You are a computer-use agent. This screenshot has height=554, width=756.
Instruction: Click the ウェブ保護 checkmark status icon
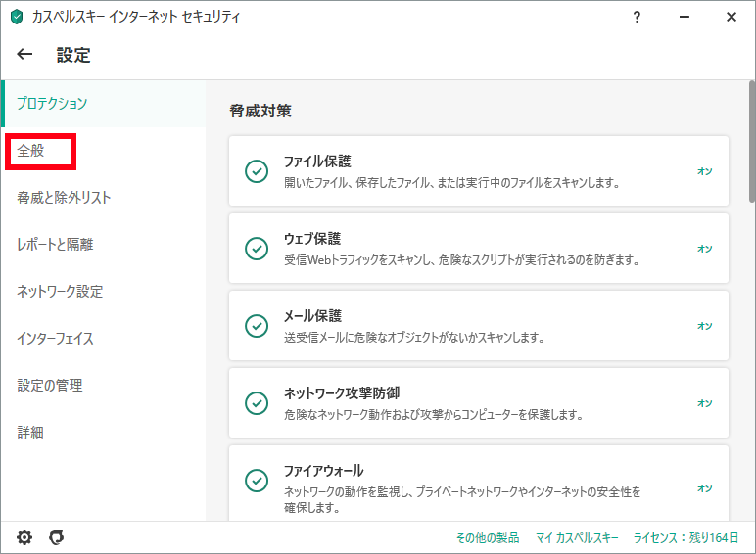[257, 249]
